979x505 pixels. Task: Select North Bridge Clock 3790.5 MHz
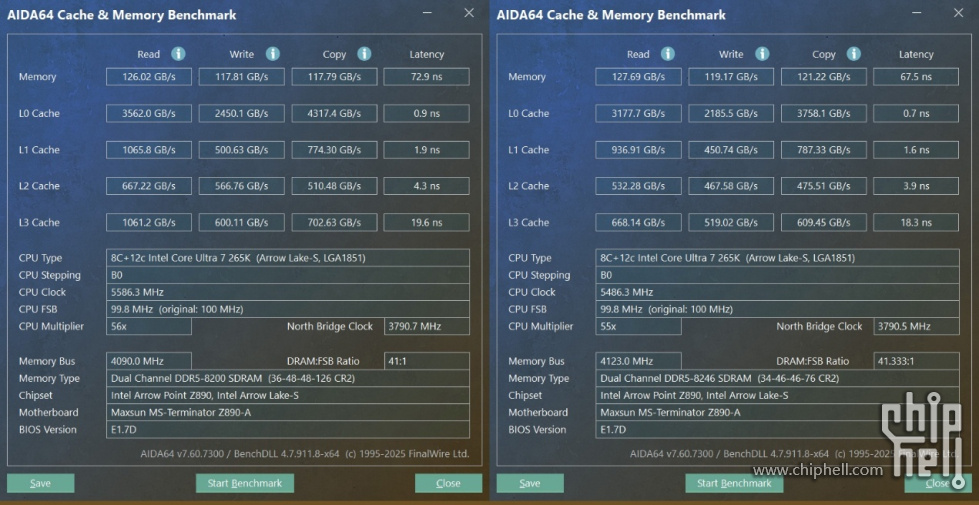coord(916,326)
